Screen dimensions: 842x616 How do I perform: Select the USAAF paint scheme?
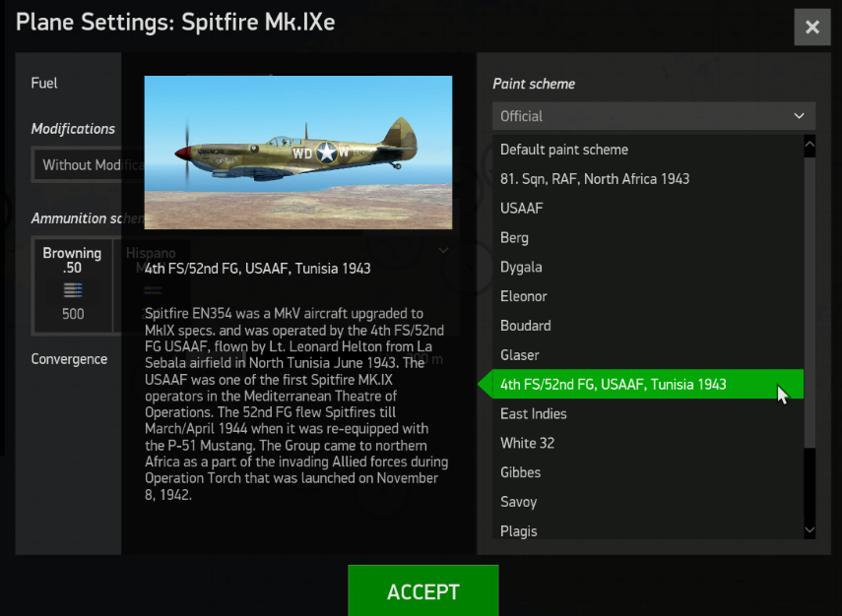click(x=522, y=209)
